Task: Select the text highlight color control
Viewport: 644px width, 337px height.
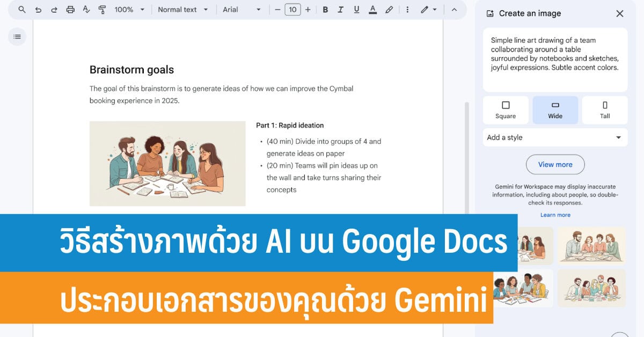Action: tap(372, 9)
